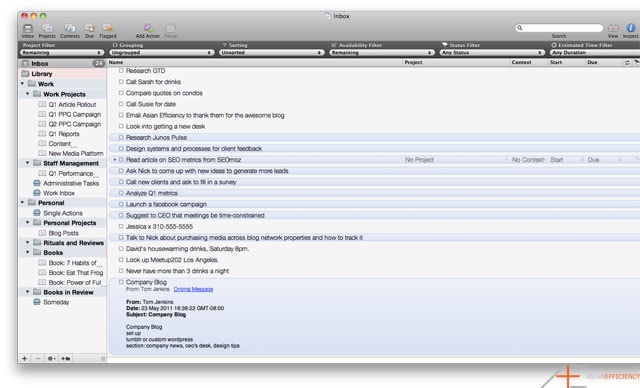Check off Research GTD

coord(121,71)
